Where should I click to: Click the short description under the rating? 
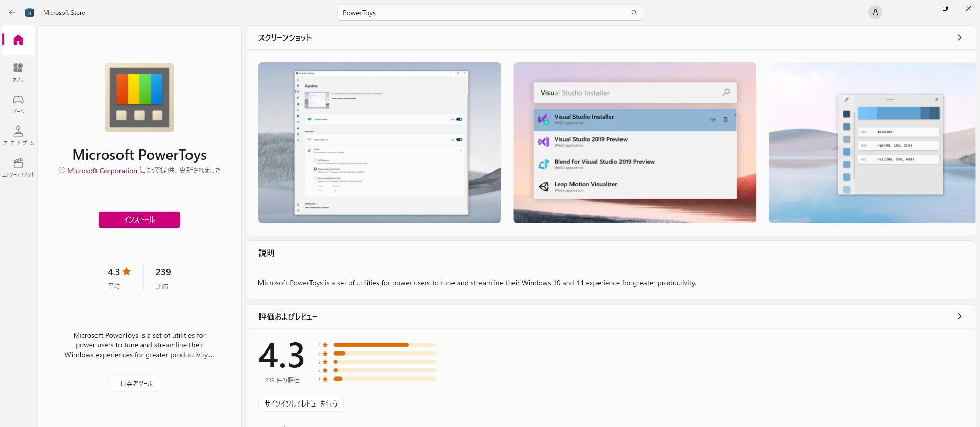point(139,345)
